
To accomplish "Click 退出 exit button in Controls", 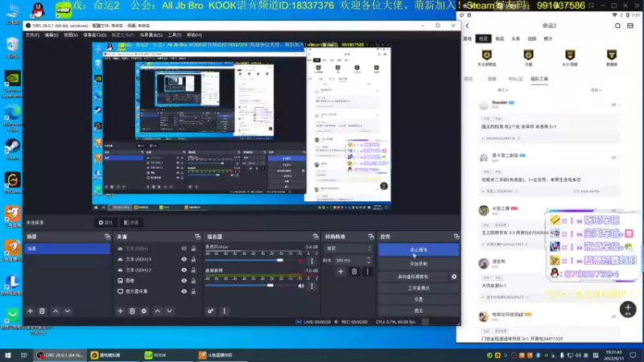I will [419, 311].
